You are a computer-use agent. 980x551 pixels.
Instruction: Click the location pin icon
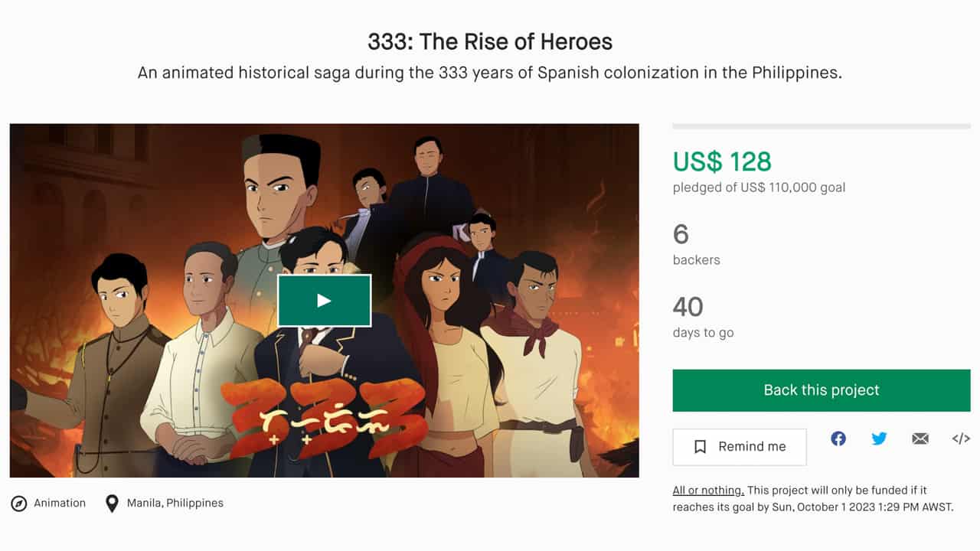tap(112, 504)
